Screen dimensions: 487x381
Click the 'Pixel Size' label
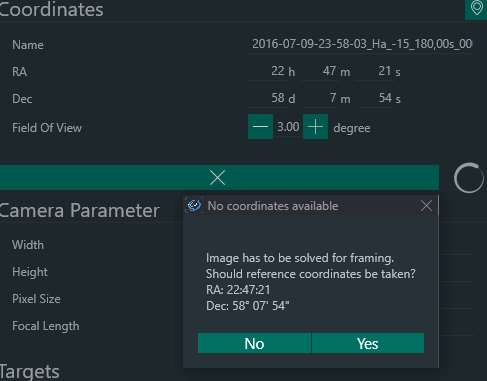pyautogui.click(x=36, y=299)
